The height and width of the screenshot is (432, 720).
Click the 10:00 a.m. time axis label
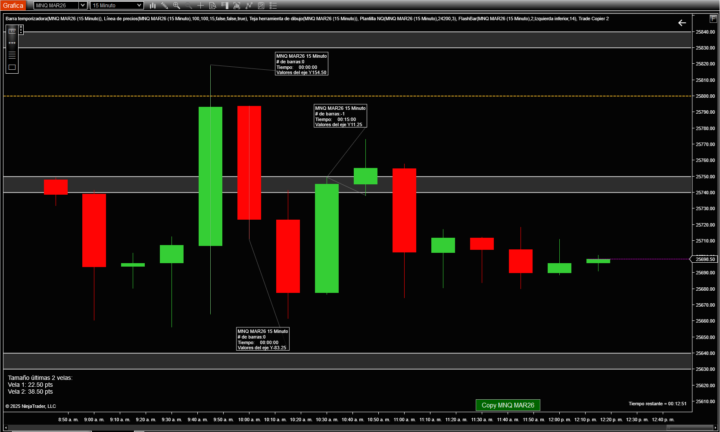click(248, 420)
